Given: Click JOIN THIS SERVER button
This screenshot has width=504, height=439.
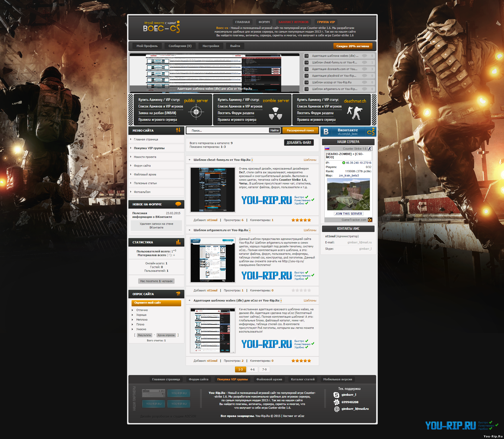Looking at the screenshot, I should pyautogui.click(x=349, y=214).
